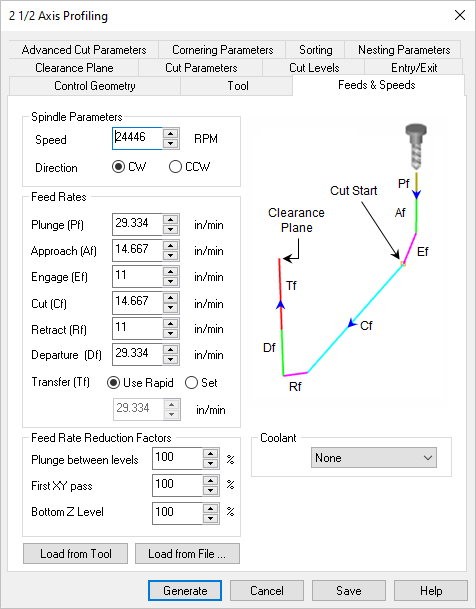
Task: Open the Cut Levels tab
Action: 314,68
